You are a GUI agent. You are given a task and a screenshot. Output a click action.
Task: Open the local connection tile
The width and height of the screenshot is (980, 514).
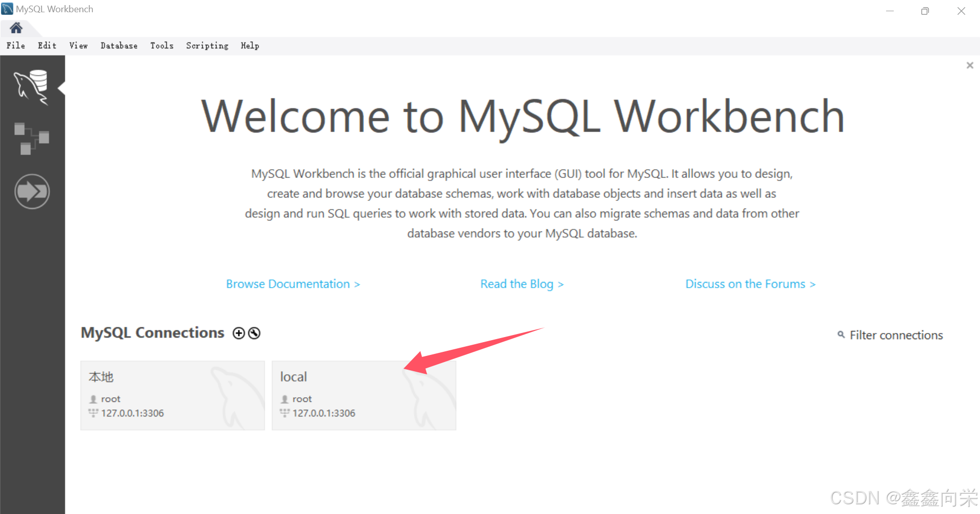364,396
